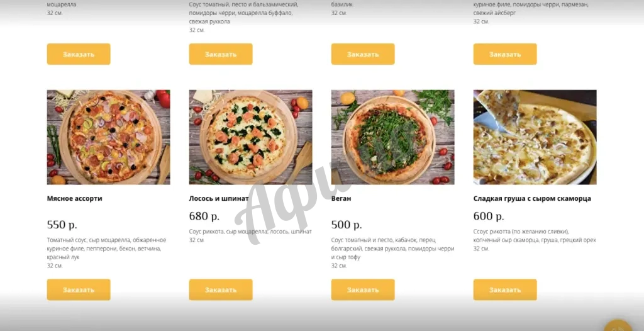Select the Лосось и шпинат heading
Image resolution: width=644 pixels, height=331 pixels.
[x=219, y=199]
